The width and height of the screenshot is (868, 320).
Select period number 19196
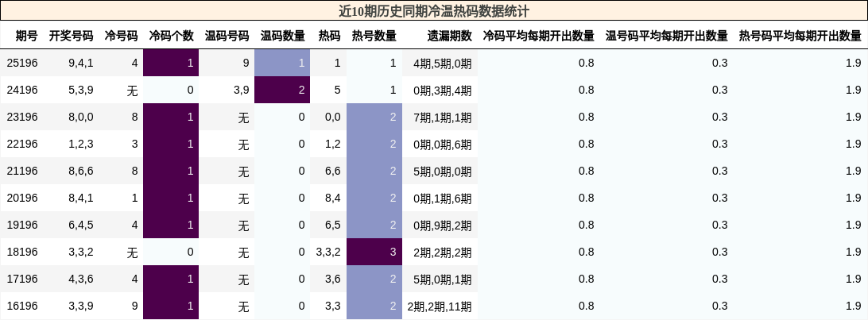tap(22, 225)
